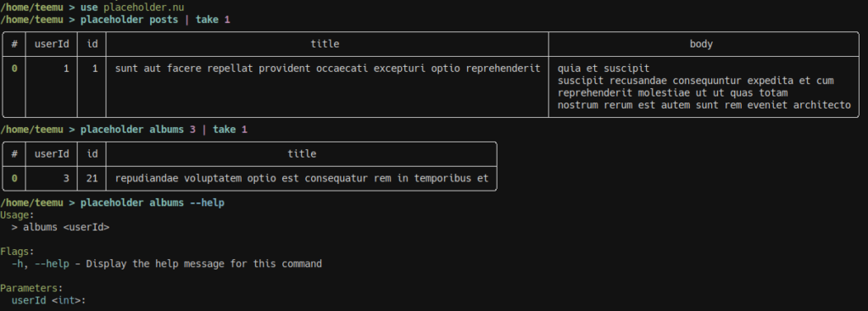Click the 'title' header in albums table

point(302,154)
